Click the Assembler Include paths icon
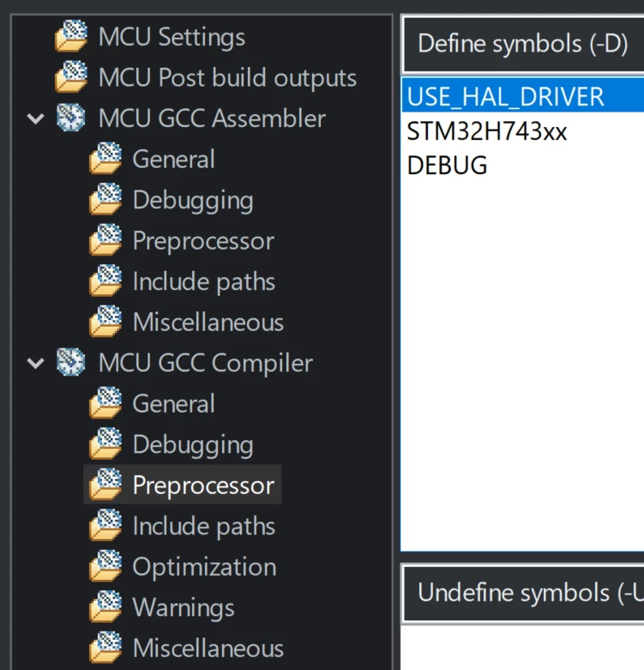 tap(105, 281)
